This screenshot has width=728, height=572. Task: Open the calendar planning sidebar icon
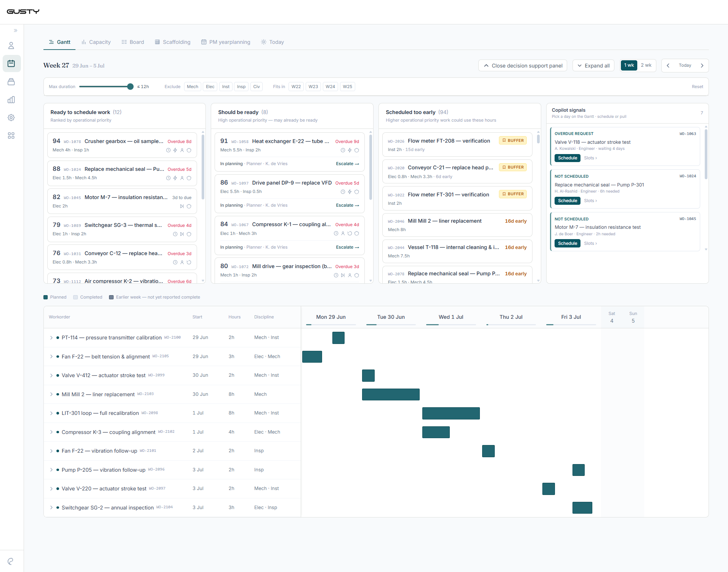tap(11, 64)
